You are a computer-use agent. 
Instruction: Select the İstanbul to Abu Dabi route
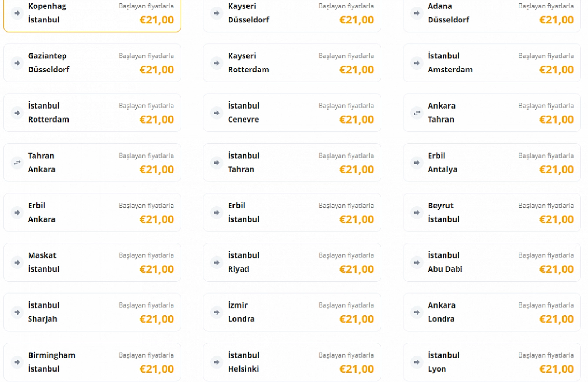tap(492, 262)
